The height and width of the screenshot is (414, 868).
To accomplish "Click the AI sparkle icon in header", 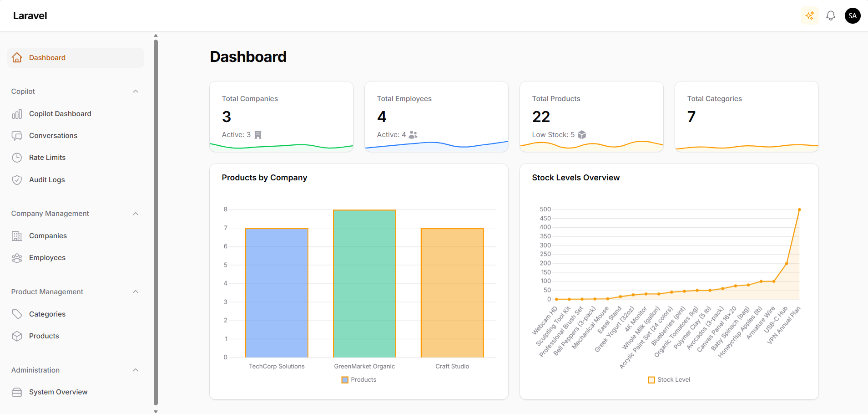I will (810, 16).
